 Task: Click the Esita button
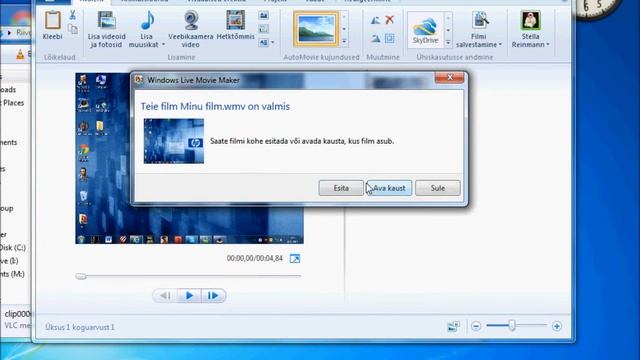point(341,188)
